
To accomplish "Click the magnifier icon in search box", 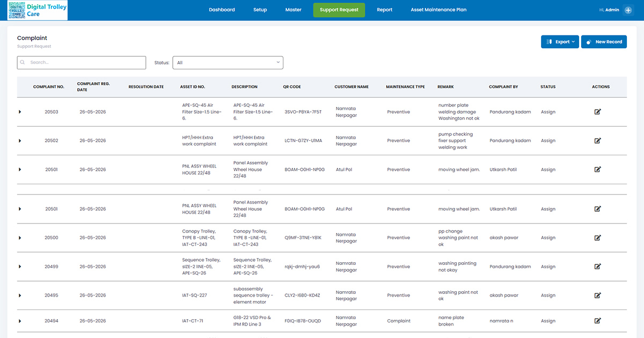I will click(x=23, y=62).
